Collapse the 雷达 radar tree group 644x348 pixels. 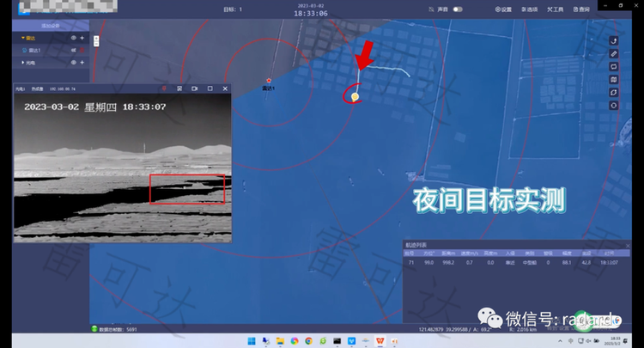pyautogui.click(x=23, y=38)
